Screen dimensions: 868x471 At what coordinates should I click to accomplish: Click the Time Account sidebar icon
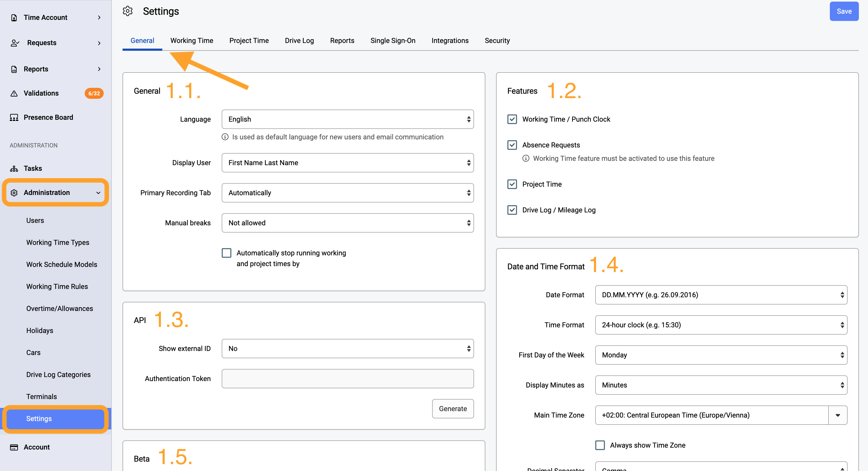[14, 17]
